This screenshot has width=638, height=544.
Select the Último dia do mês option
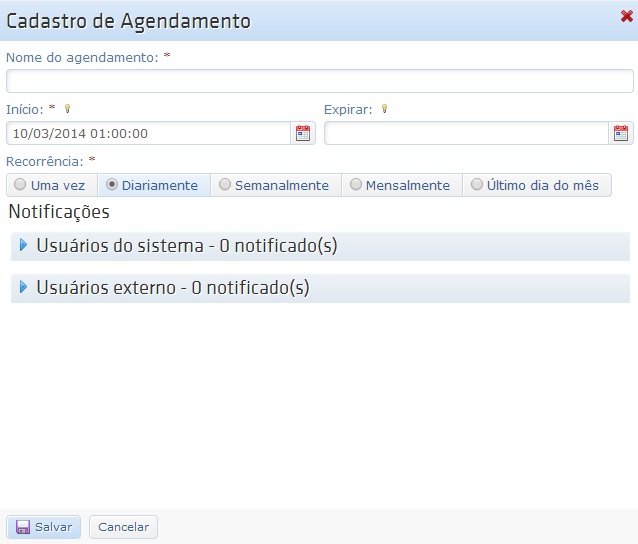point(537,185)
